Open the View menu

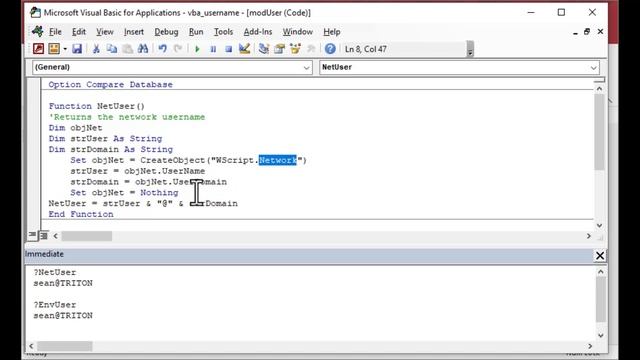tap(104, 32)
